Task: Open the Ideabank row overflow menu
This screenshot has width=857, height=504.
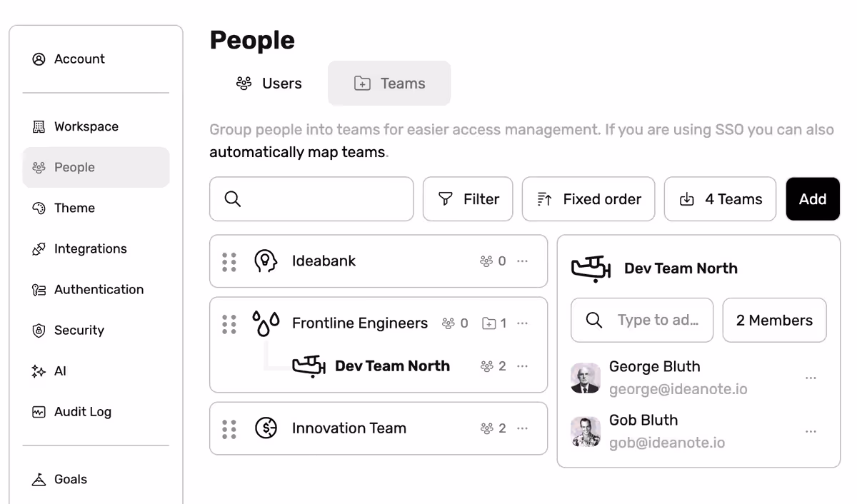Action: pyautogui.click(x=522, y=261)
